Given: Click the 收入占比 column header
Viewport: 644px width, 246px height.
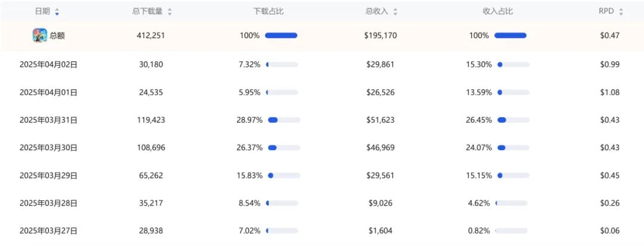Looking at the screenshot, I should coord(497,11).
